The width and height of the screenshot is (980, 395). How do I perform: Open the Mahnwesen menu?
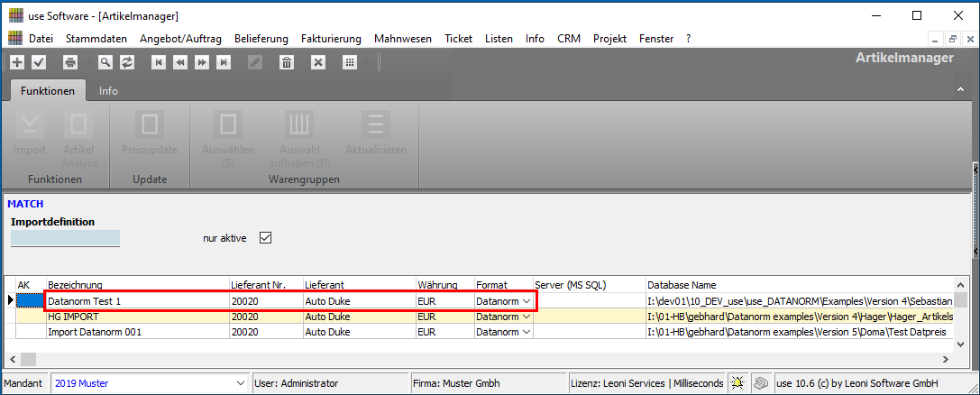pyautogui.click(x=403, y=39)
